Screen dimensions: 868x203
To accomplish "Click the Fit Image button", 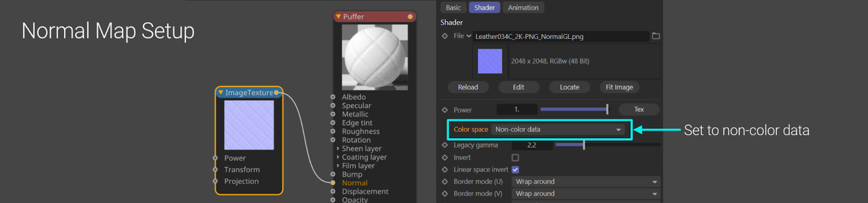I will tap(620, 87).
